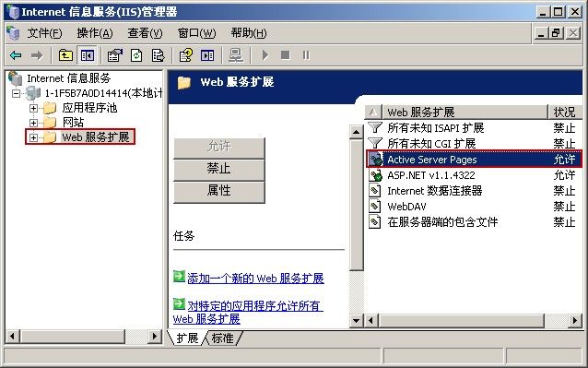Select 网站 in the tree
The image size is (588, 368).
coord(73,123)
